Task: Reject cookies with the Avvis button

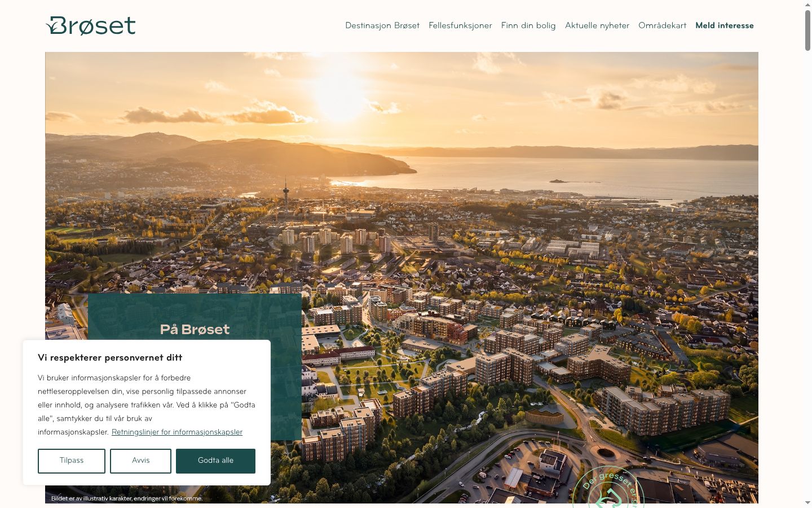Action: [140, 461]
